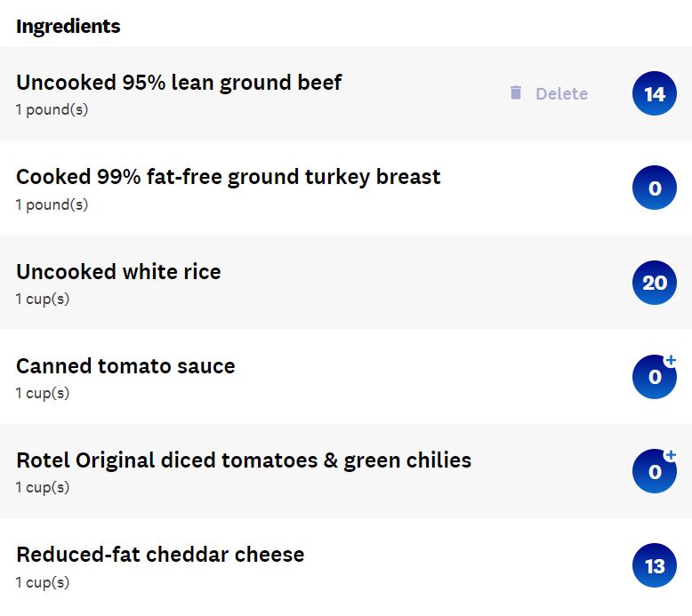Click the 13 points badge for cheddar cheese
The width and height of the screenshot is (692, 616).
pyautogui.click(x=654, y=565)
